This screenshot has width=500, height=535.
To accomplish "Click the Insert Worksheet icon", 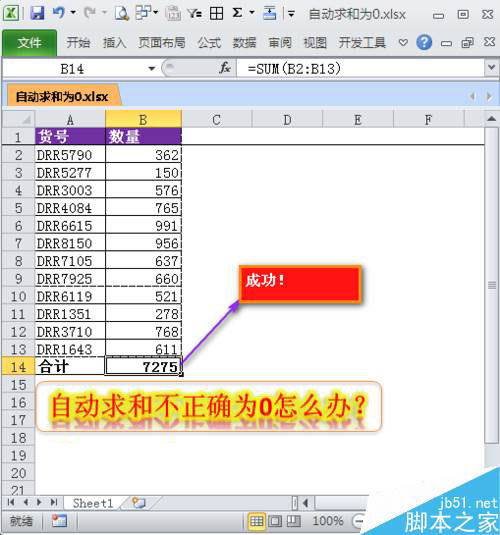I will (x=139, y=503).
